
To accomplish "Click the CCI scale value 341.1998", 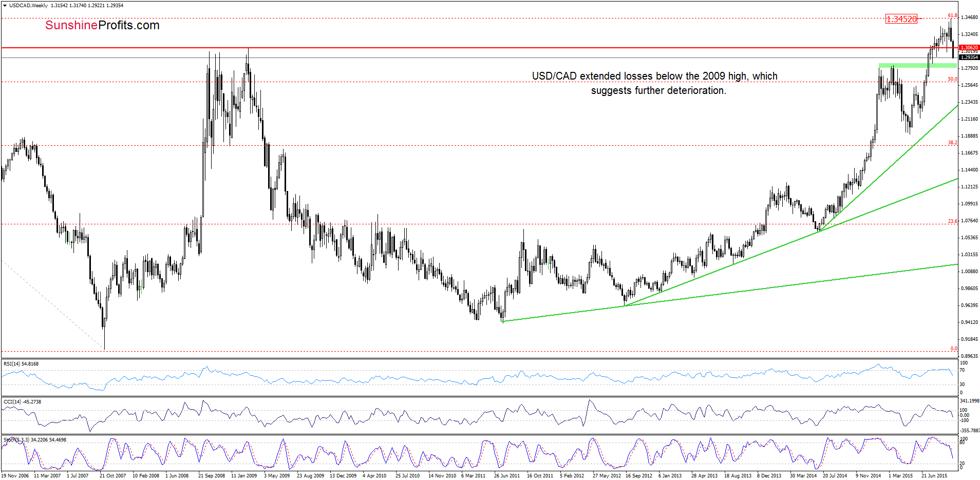I will pos(970,401).
